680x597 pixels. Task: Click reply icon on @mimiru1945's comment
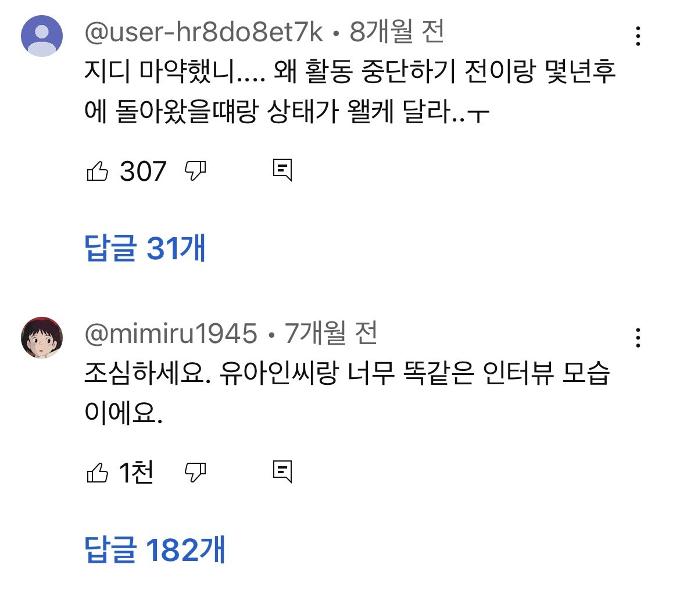[282, 471]
